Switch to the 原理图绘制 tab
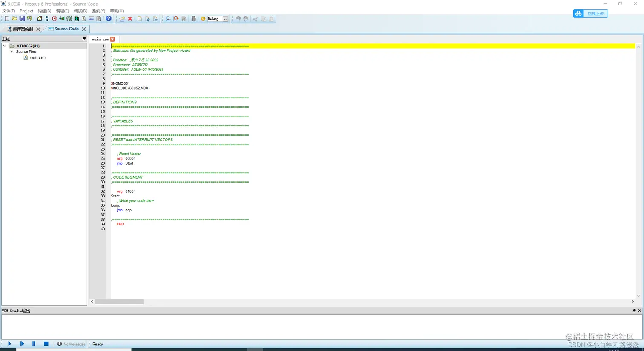644x351 pixels. pos(23,29)
